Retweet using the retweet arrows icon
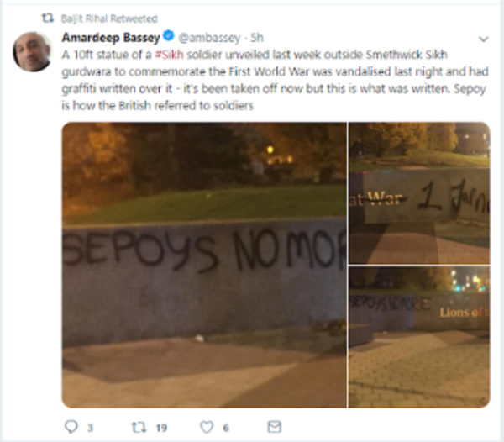The image size is (504, 442). [139, 427]
